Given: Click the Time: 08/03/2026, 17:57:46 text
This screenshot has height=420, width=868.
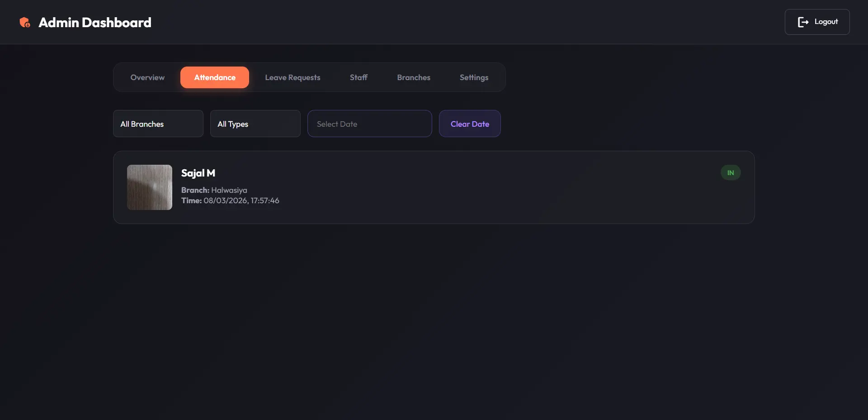Looking at the screenshot, I should click(x=230, y=200).
